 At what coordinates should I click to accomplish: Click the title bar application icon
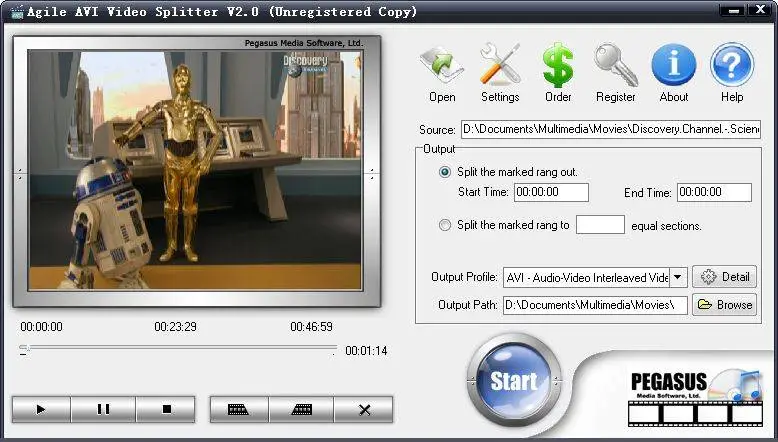(x=17, y=12)
